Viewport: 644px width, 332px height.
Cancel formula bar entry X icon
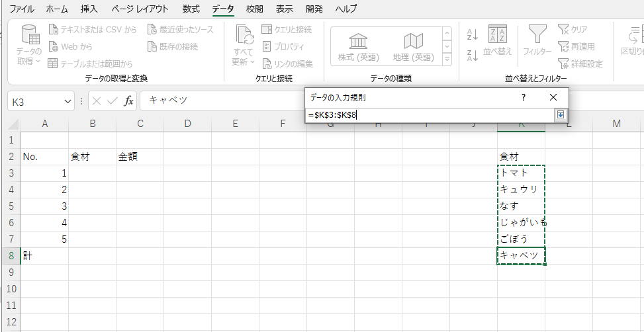click(97, 101)
